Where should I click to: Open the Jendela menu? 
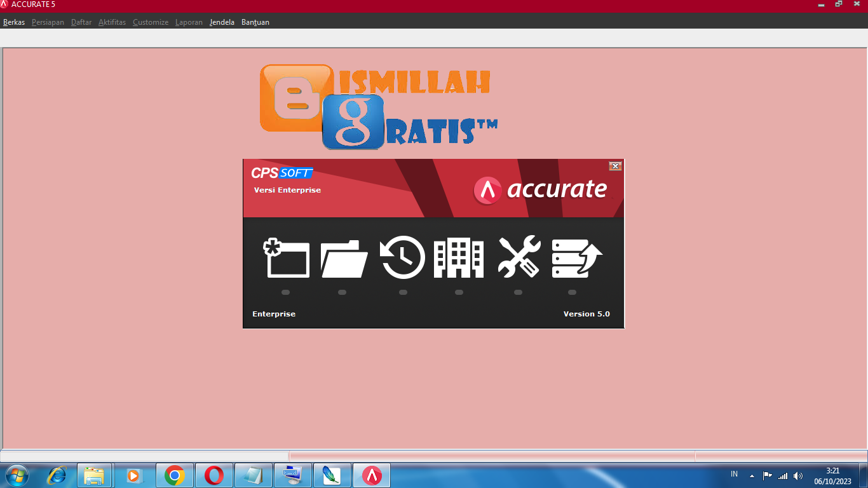coord(222,22)
